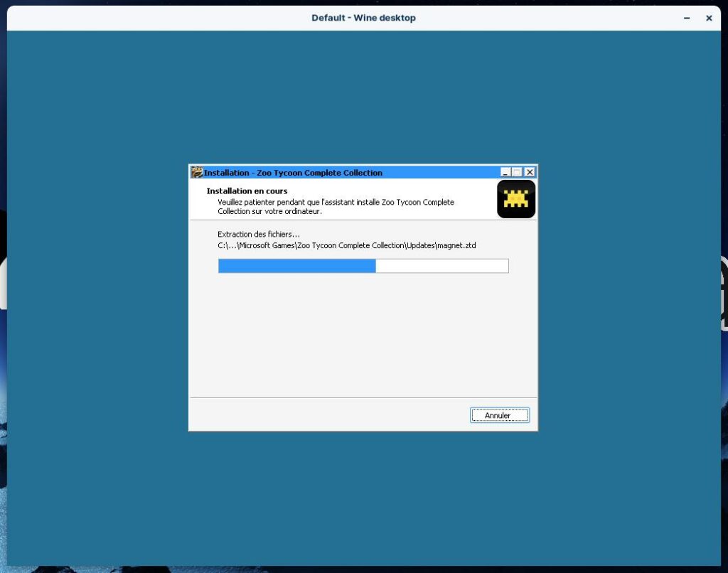
Task: Click the greyed-out maximize button of the installer
Action: 517,172
